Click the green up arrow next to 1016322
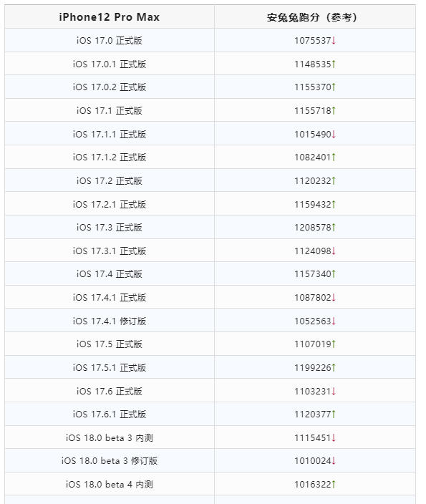This screenshot has height=504, width=426. [x=334, y=484]
